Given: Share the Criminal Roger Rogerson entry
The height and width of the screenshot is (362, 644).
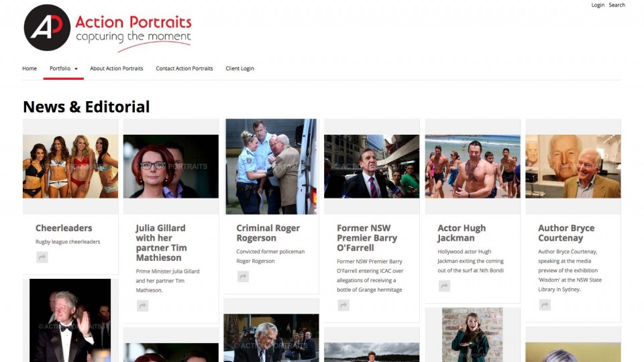Looking at the screenshot, I should (x=243, y=277).
